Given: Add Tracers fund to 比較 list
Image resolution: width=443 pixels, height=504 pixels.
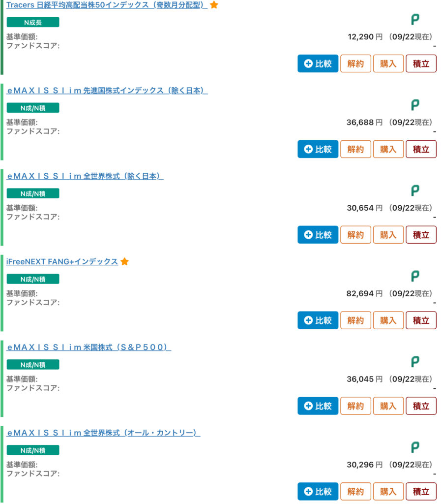Looking at the screenshot, I should 318,64.
